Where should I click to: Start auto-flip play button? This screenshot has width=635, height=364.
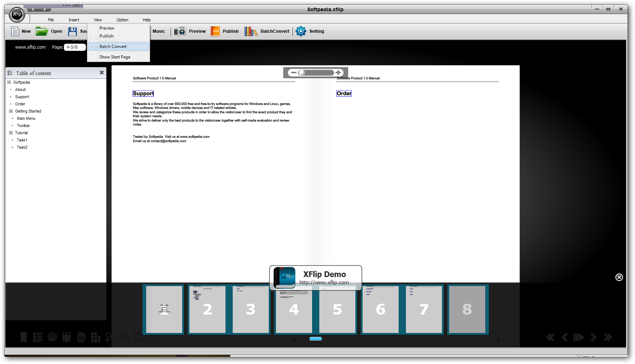point(579,337)
